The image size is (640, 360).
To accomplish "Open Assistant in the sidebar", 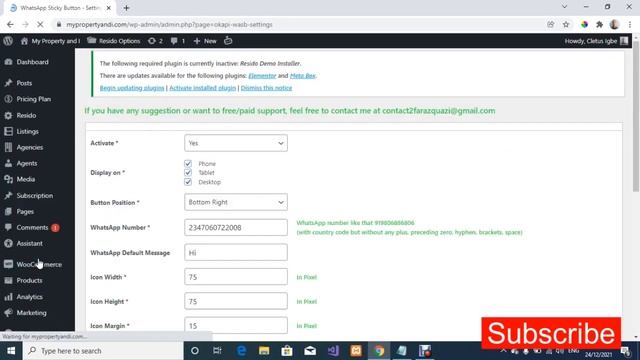I will point(29,243).
